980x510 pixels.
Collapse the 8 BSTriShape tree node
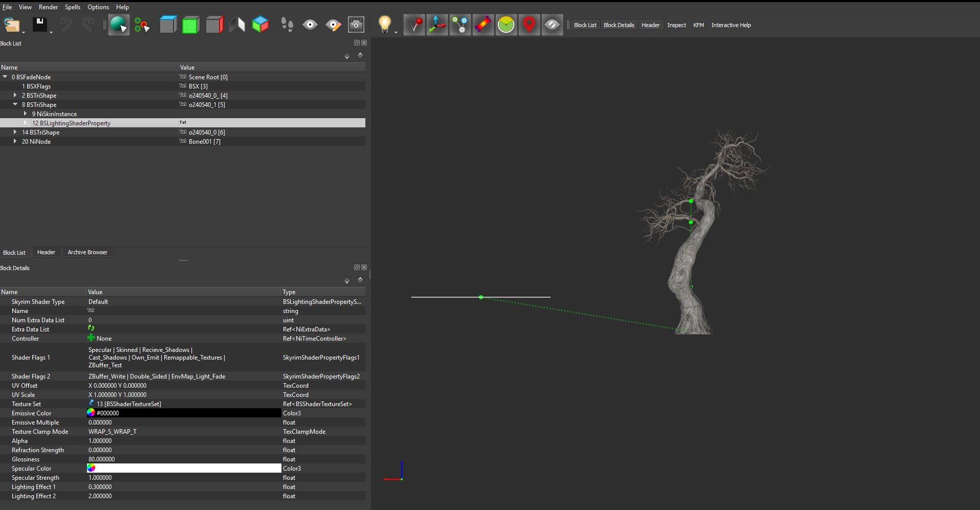click(15, 104)
